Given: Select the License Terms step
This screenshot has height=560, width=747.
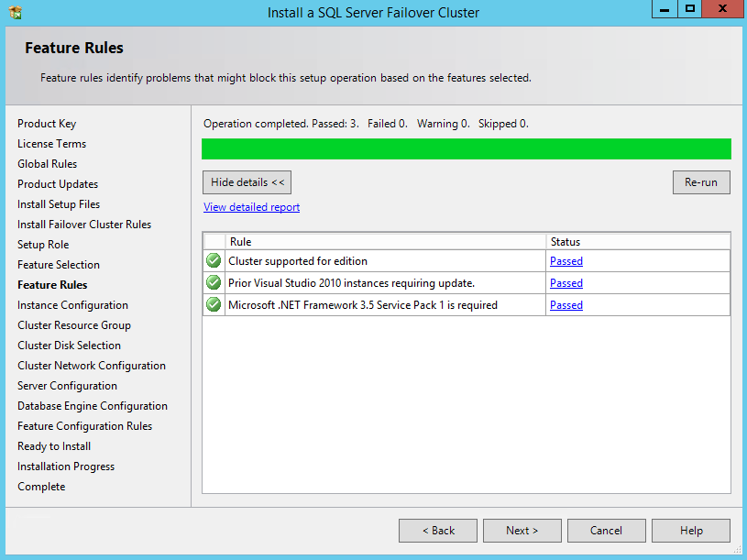Looking at the screenshot, I should (52, 144).
